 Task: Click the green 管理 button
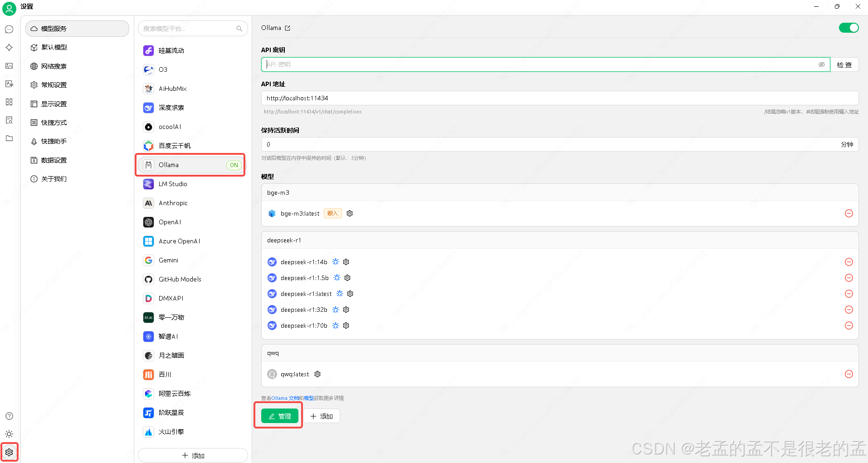point(280,416)
